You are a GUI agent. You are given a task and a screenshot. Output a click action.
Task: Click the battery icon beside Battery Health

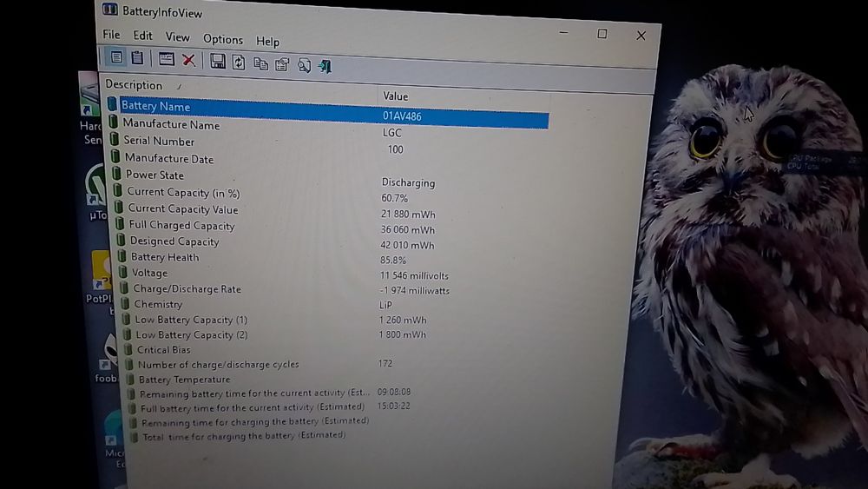pyautogui.click(x=122, y=256)
